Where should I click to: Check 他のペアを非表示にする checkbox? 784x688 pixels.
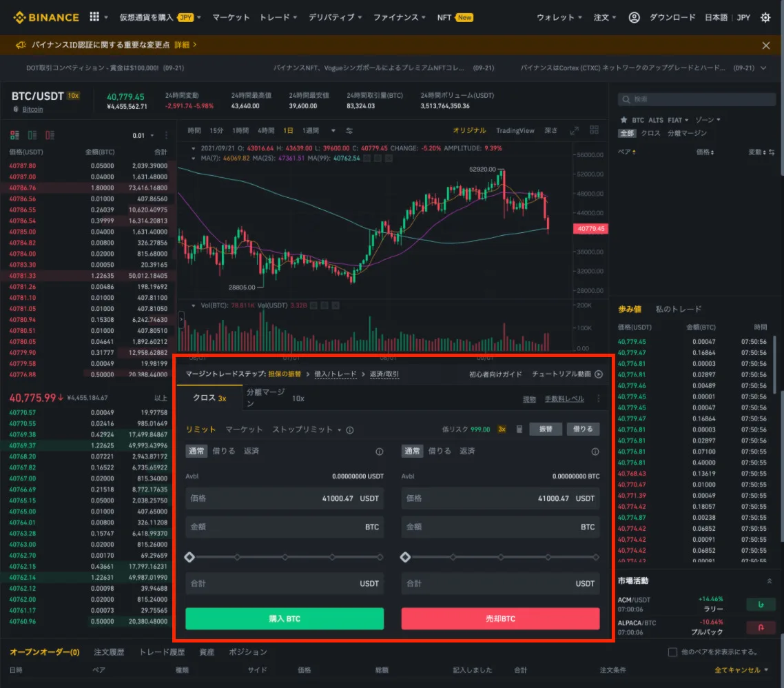[x=672, y=652]
